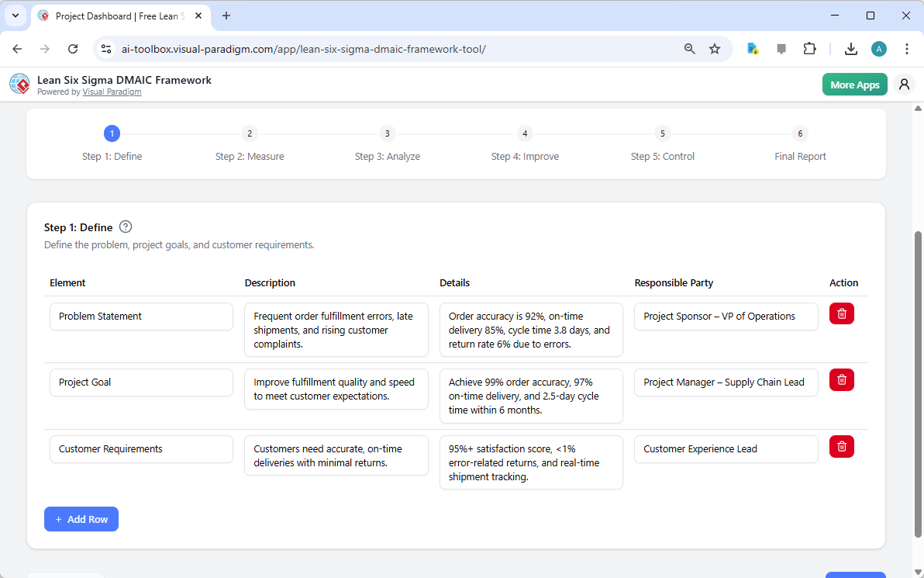Jump to the Final Report step
Viewport: 924px width, 578px height.
799,144
